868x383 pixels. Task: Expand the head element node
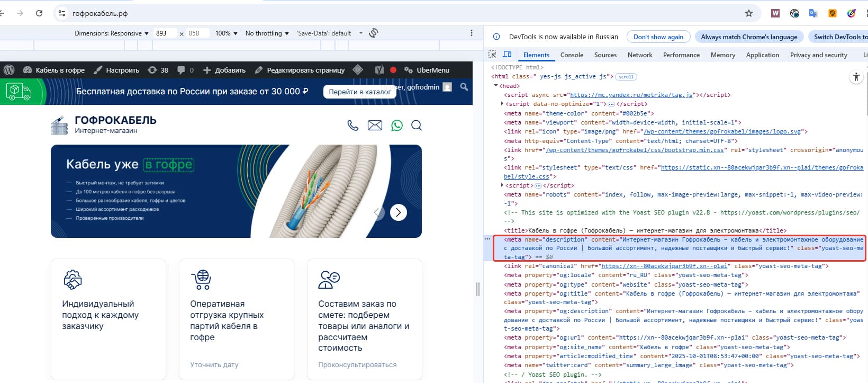[496, 86]
